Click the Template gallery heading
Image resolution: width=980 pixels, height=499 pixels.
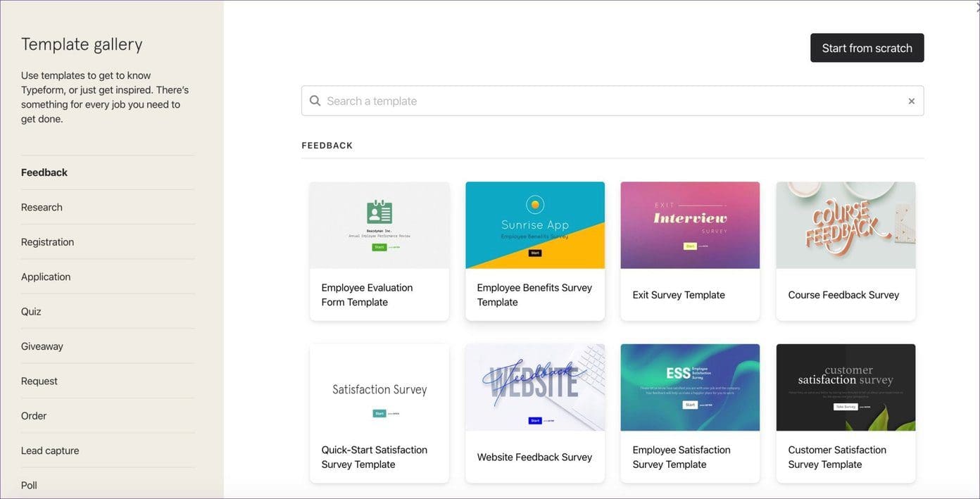click(x=82, y=44)
